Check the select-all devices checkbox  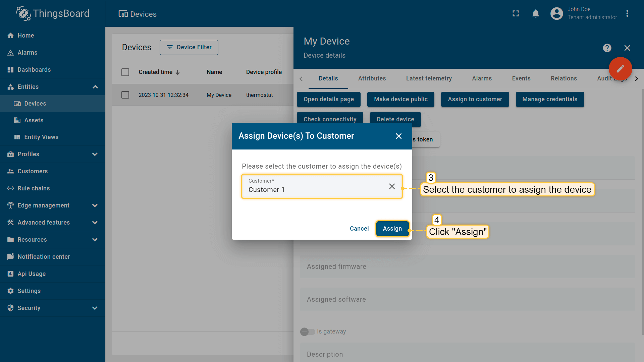point(125,72)
